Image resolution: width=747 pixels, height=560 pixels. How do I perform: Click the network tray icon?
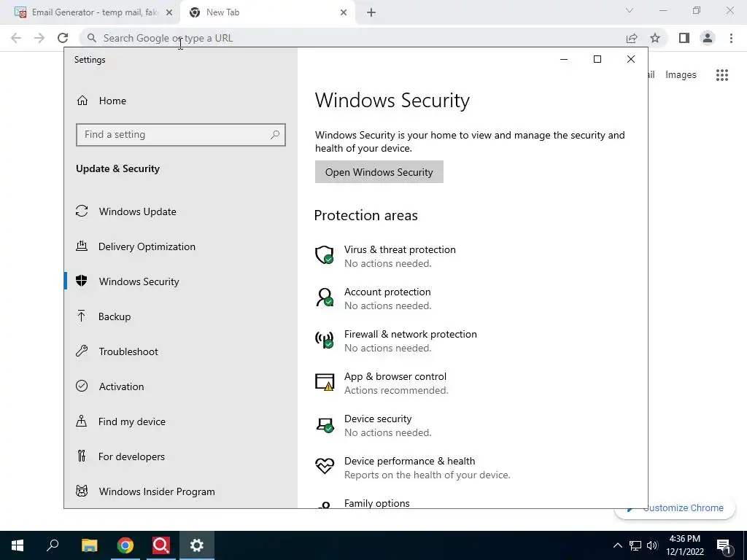pyautogui.click(x=635, y=545)
